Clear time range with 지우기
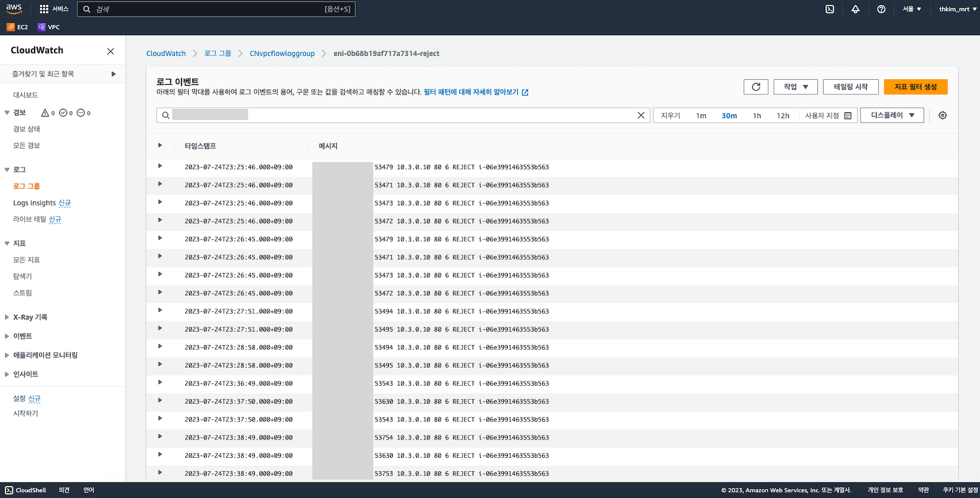The image size is (980, 498). [670, 116]
